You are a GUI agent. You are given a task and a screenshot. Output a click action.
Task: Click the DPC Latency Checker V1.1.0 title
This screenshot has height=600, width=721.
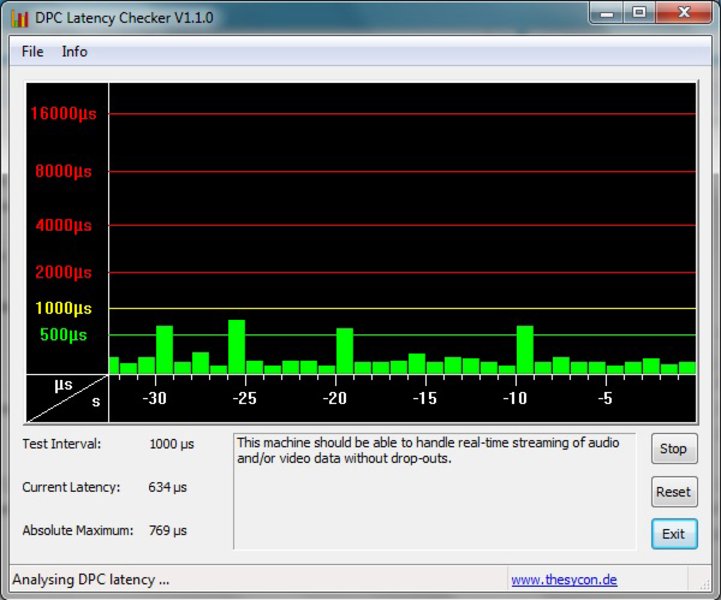pos(124,18)
